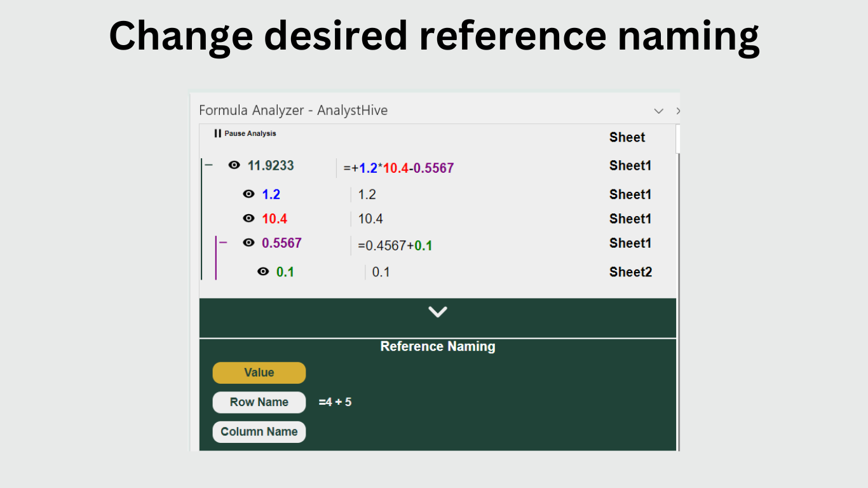
Task: Toggle the eye icon beside green 0.1
Action: tap(263, 272)
